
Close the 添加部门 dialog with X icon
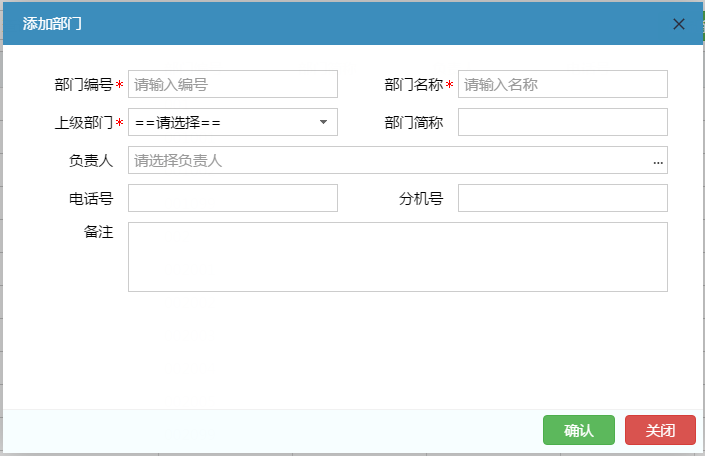point(679,24)
